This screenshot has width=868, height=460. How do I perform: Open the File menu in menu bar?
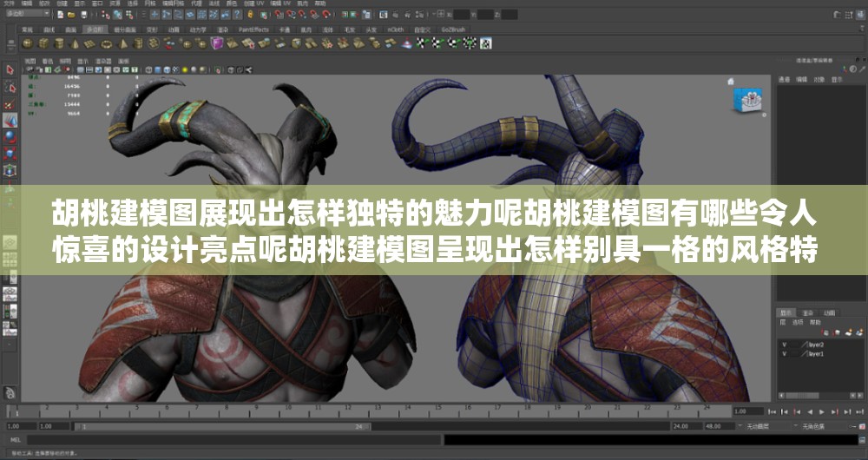coord(9,3)
